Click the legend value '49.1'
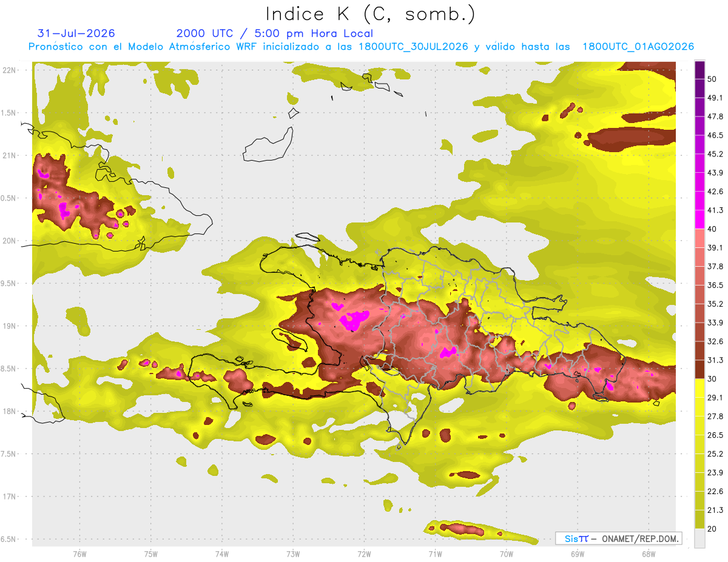Screen dimensions: 728x562 pyautogui.click(x=715, y=98)
